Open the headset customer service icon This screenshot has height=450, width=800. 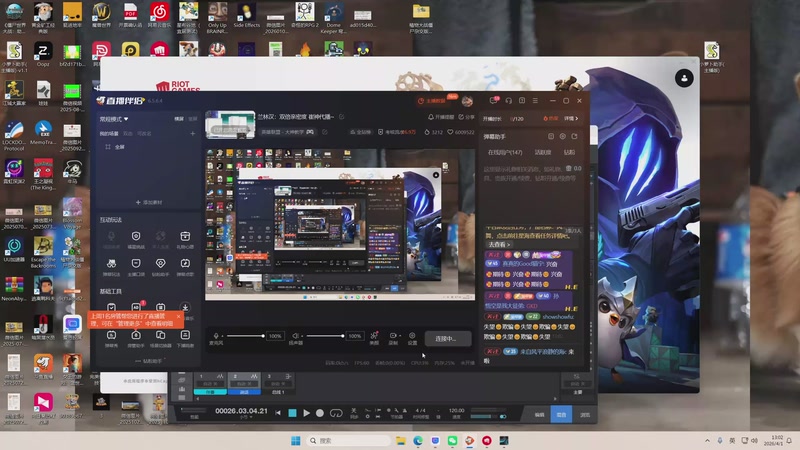coord(509,101)
